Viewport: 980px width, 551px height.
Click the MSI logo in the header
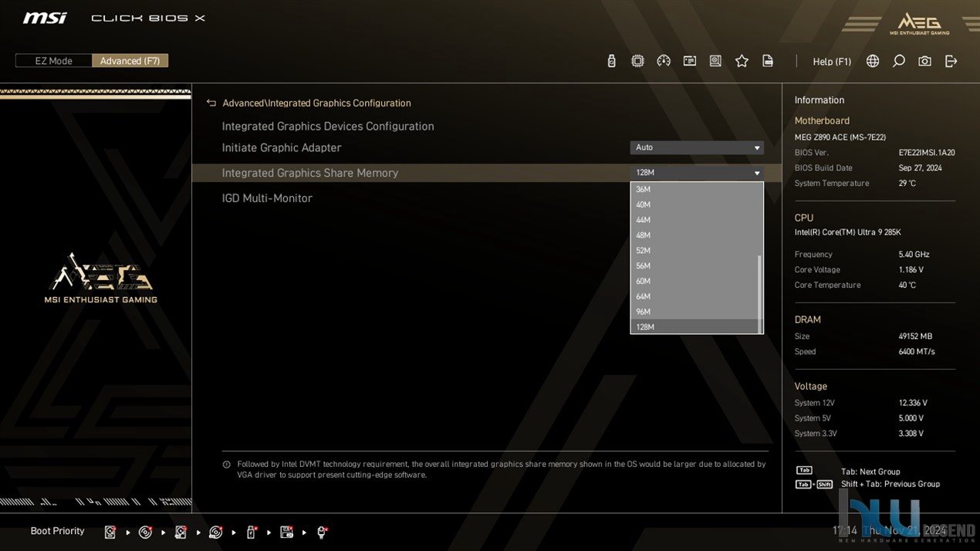45,18
